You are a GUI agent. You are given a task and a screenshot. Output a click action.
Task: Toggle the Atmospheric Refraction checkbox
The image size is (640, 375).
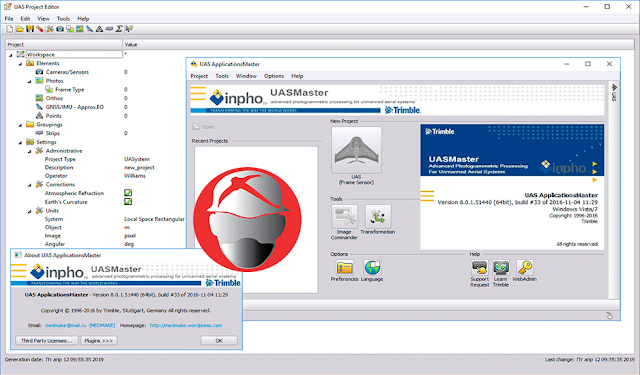point(128,193)
